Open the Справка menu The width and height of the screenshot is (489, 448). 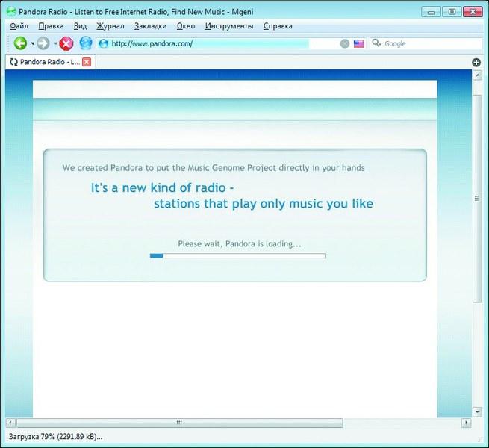pos(278,26)
